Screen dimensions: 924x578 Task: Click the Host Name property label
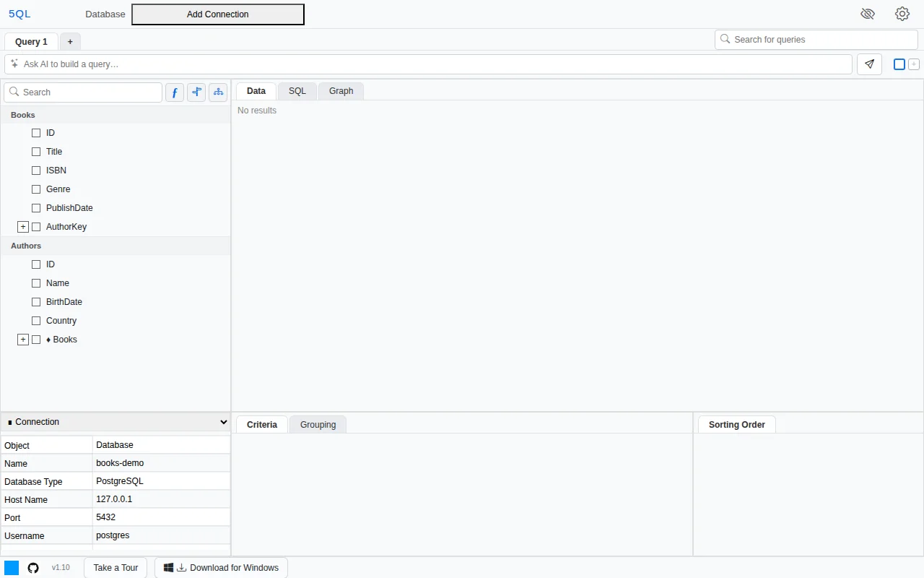coord(26,500)
